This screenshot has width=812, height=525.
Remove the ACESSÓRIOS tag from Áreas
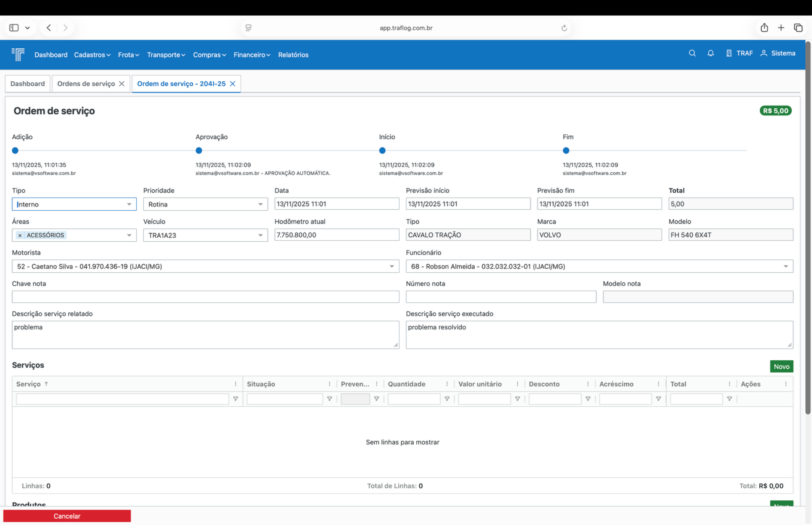point(20,235)
